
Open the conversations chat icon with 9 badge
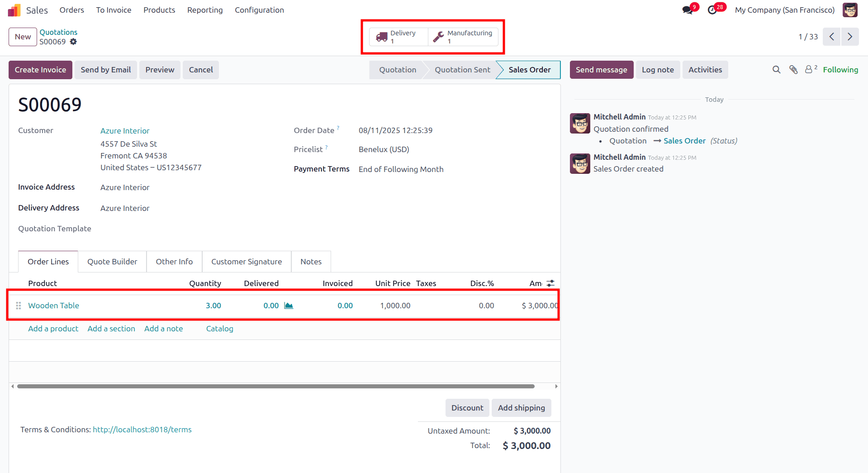point(688,10)
